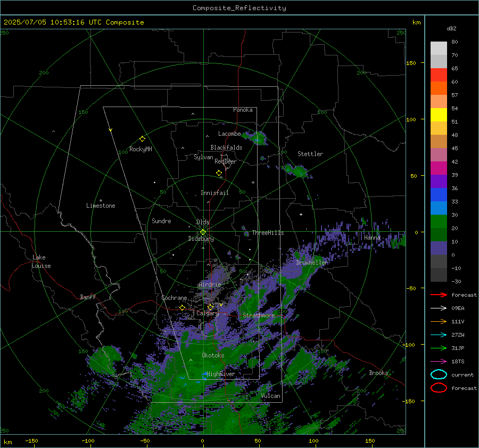
Task: Click the yellow diamond marker below Cochrane
Action: point(182,307)
